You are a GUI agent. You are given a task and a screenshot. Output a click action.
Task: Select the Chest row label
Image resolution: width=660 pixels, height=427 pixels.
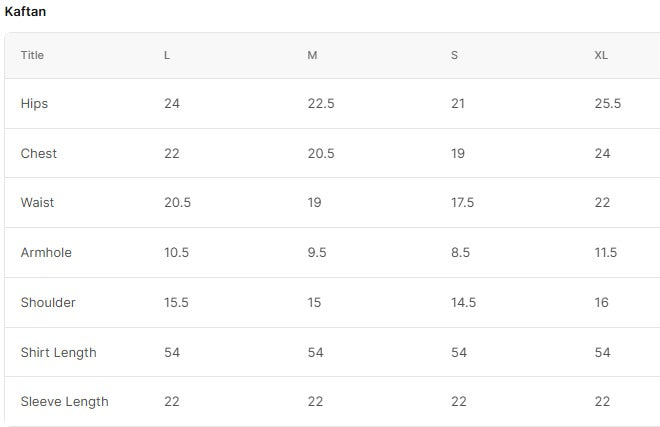(39, 153)
